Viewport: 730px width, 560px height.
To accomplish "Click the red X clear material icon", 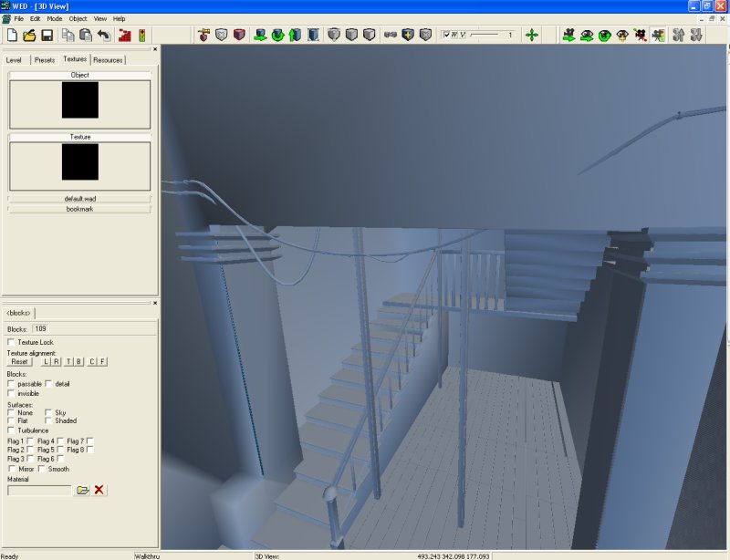I will pos(99,490).
